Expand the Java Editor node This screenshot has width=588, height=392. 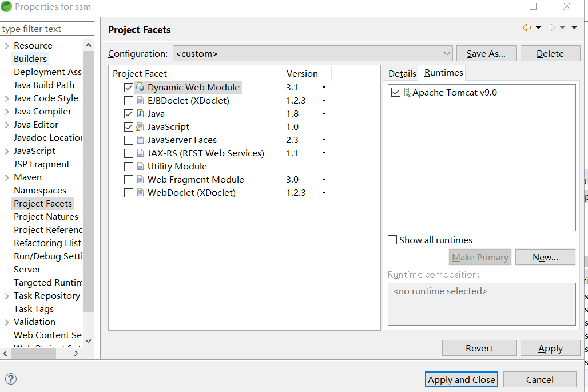click(7, 125)
